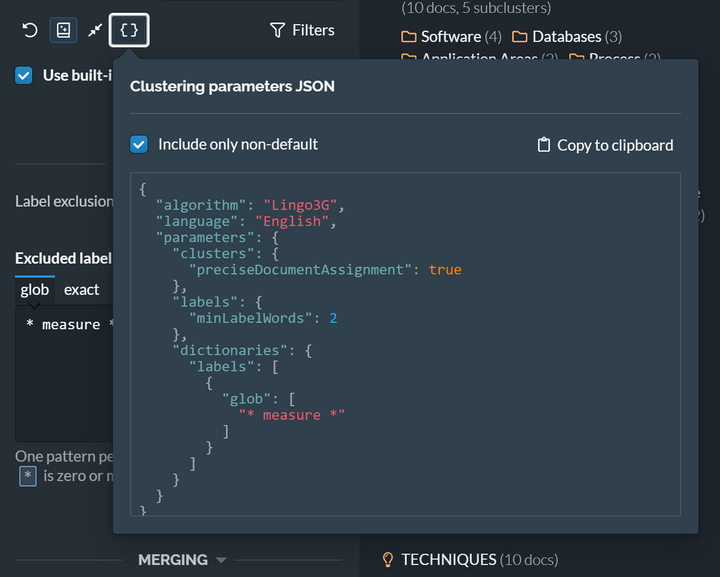Collapse the MERGING section arrow
Viewport: 720px width, 577px height.
coord(221,560)
